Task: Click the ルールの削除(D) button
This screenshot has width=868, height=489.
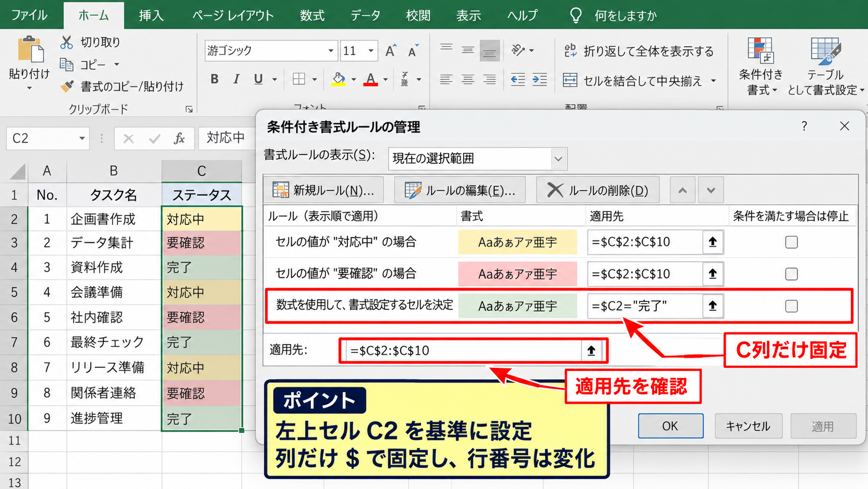Action: click(598, 190)
